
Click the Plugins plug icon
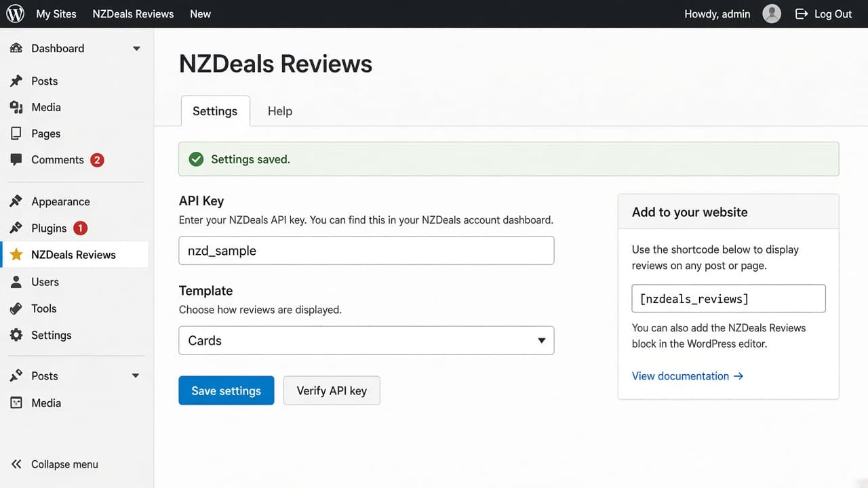pos(16,228)
